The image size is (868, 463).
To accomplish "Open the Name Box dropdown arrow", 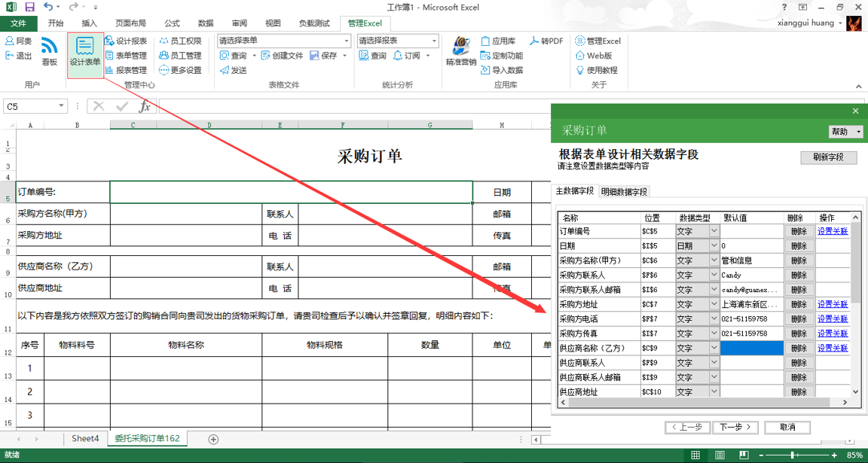I will click(x=61, y=106).
